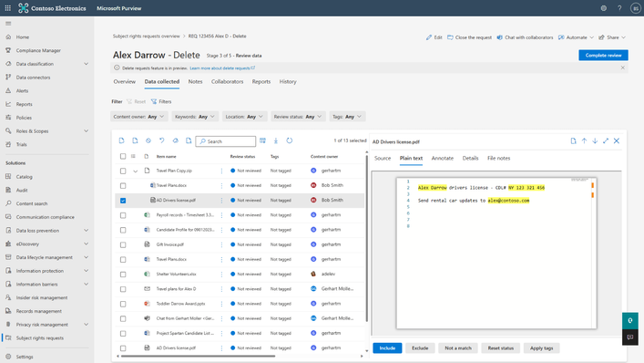This screenshot has height=363, width=644.
Task: Expand Data classification in the sidebar
Action: tap(86, 64)
